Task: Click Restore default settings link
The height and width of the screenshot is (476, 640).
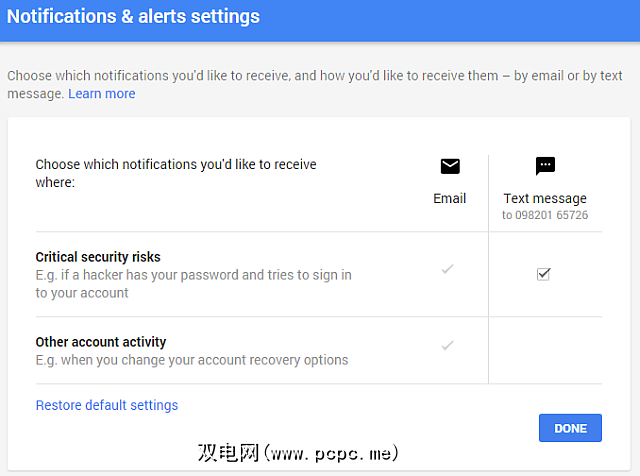Action: click(x=107, y=405)
